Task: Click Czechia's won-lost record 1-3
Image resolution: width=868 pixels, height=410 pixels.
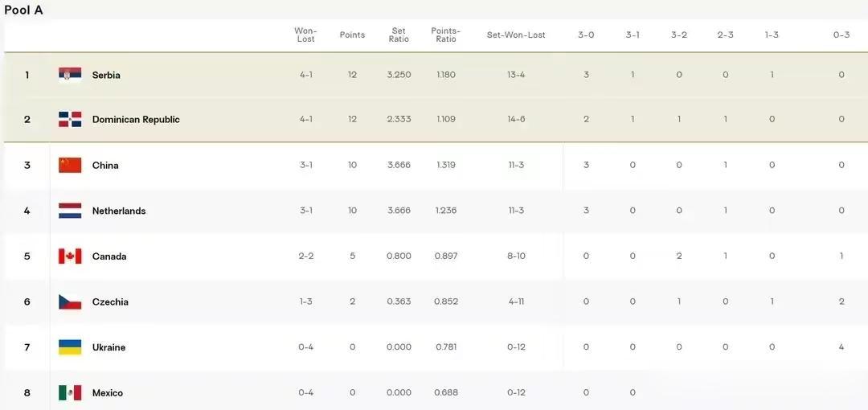Action: 305,302
